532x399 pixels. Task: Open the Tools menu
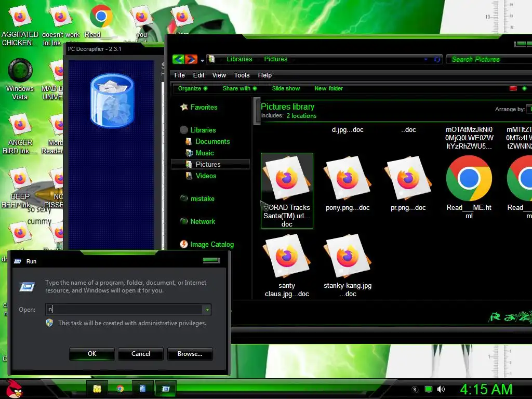point(242,75)
